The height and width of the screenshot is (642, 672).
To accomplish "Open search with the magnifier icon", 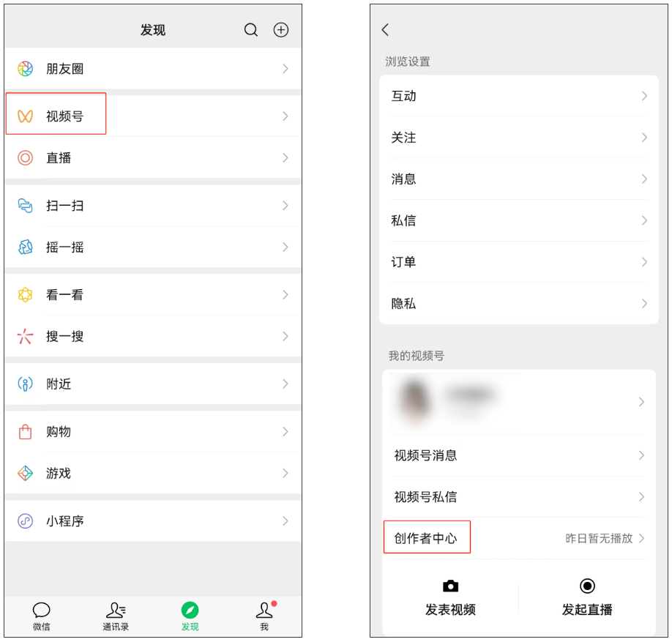I will tap(251, 30).
